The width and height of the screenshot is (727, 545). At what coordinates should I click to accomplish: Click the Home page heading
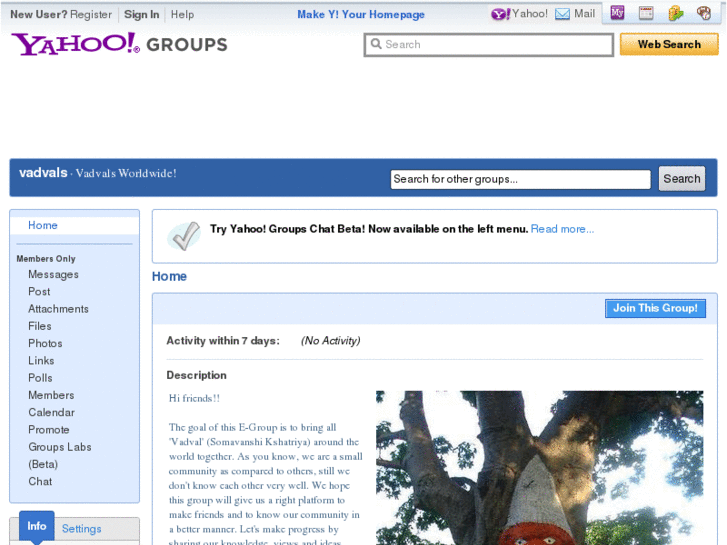pos(169,276)
